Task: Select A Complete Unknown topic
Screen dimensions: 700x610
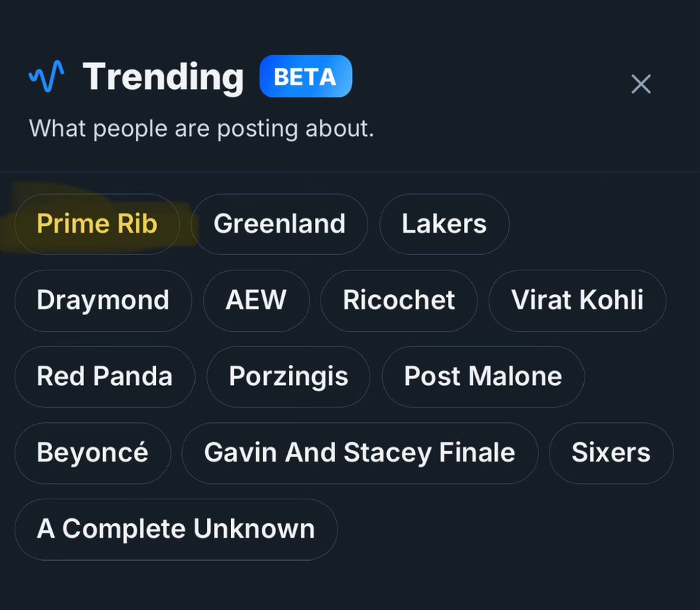Action: point(176,529)
